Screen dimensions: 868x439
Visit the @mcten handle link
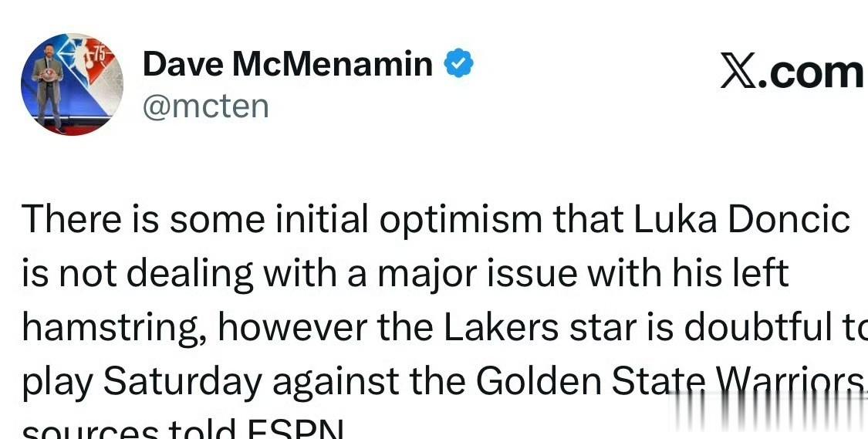[205, 106]
